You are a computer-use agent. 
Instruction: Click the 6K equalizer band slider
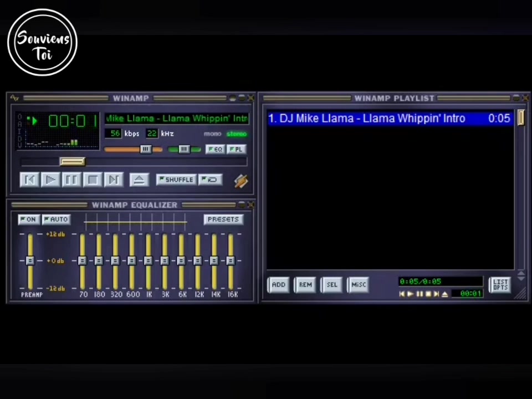(181, 260)
